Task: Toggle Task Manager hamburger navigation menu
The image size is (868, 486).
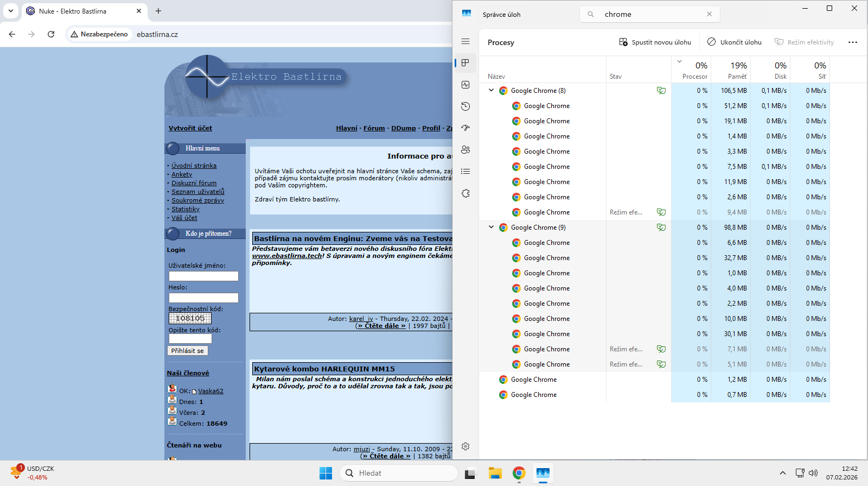Action: (x=465, y=41)
